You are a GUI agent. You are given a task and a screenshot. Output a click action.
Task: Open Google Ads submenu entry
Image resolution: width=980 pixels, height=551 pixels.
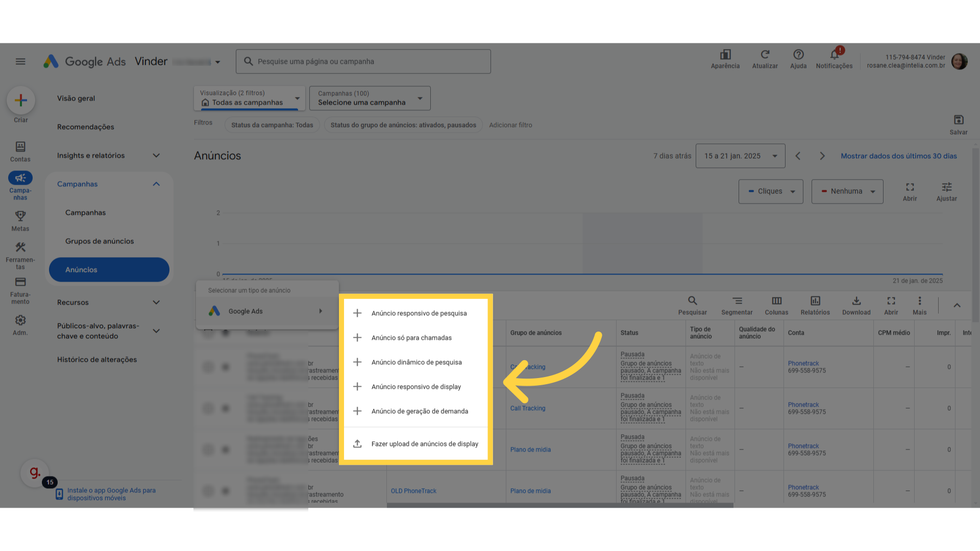[x=267, y=311]
